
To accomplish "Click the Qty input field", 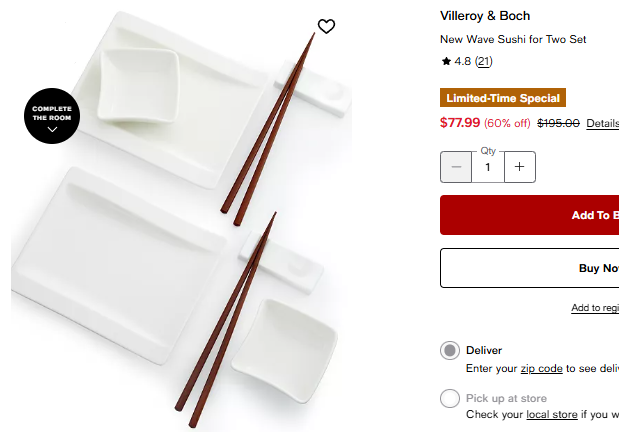I will pyautogui.click(x=488, y=167).
